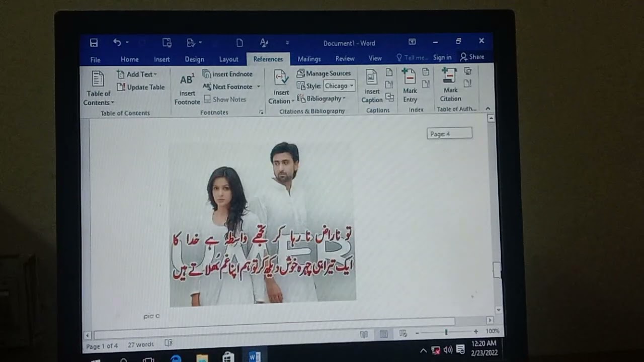The image size is (644, 362).
Task: Click the 100% zoom level
Action: point(492,331)
